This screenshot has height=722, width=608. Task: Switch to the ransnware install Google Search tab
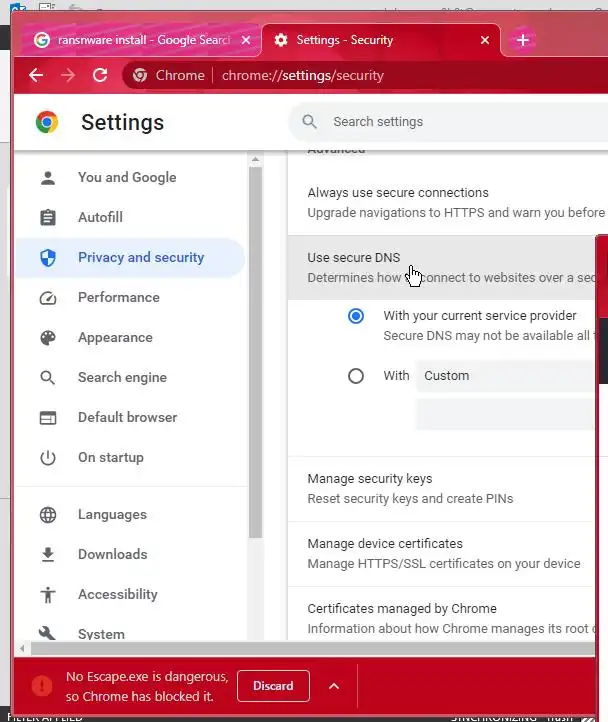click(143, 40)
